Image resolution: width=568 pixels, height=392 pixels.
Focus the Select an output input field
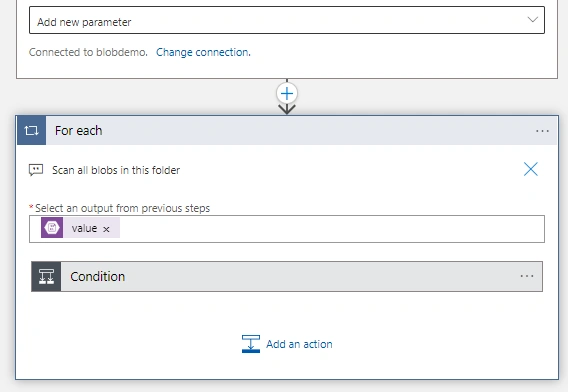287,229
